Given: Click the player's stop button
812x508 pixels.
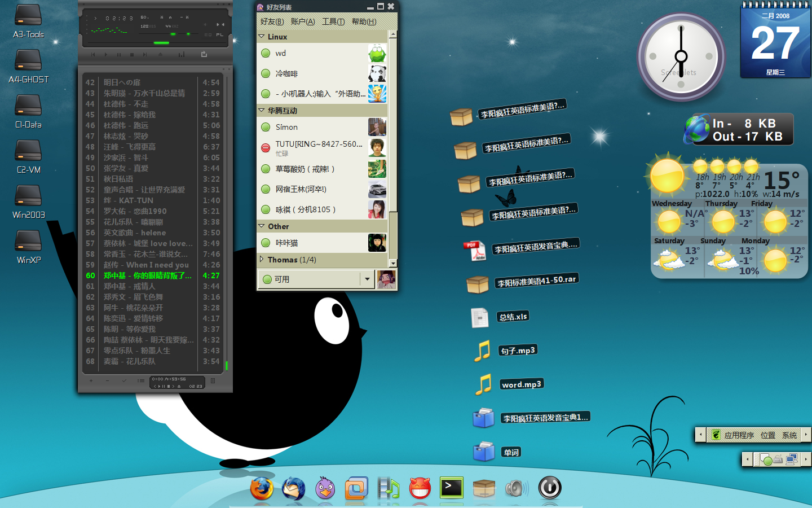Looking at the screenshot, I should (x=132, y=55).
